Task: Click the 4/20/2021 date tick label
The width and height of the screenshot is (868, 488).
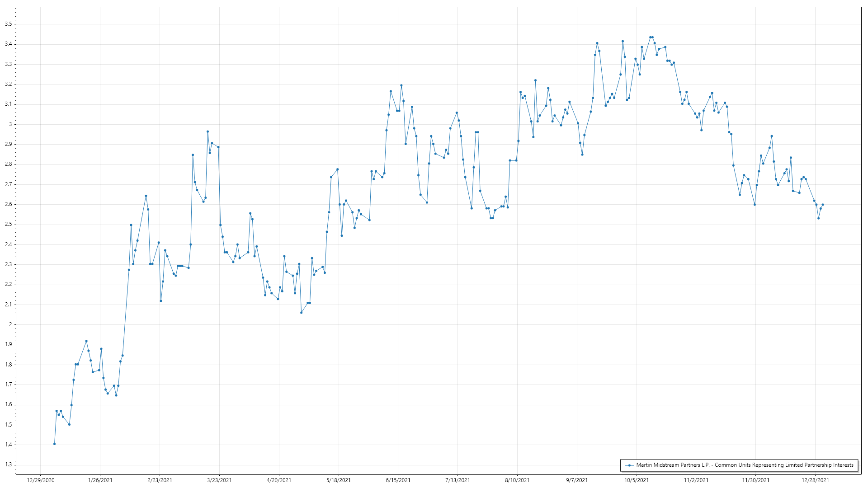Action: [279, 480]
